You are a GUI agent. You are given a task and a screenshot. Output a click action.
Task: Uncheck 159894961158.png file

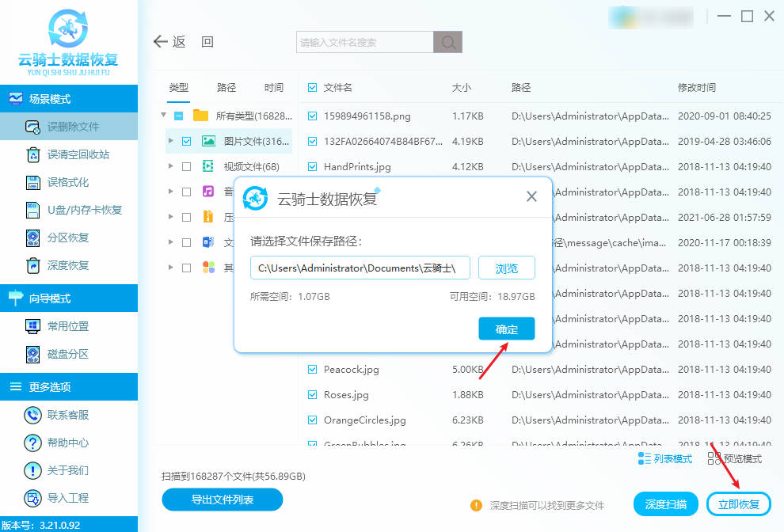313,116
